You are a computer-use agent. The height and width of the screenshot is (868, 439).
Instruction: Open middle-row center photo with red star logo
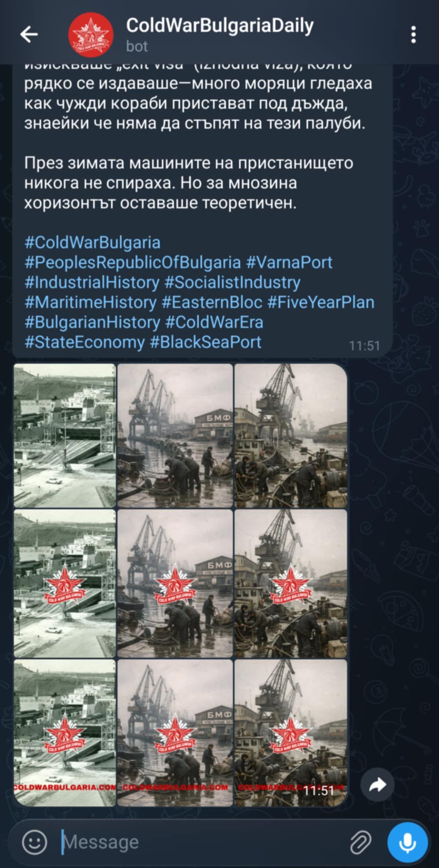point(175,584)
